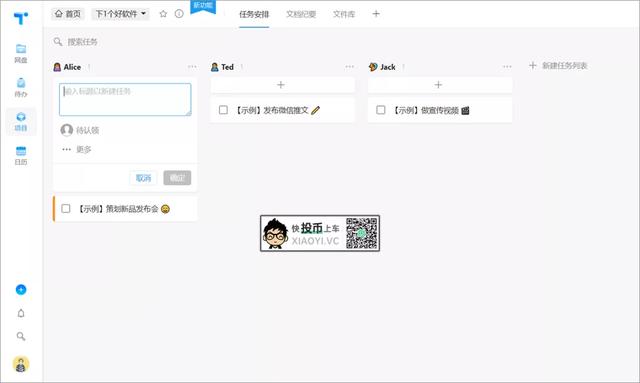This screenshot has width=640, height=383.
Task: Add a new tab with plus icon
Action: (x=376, y=14)
